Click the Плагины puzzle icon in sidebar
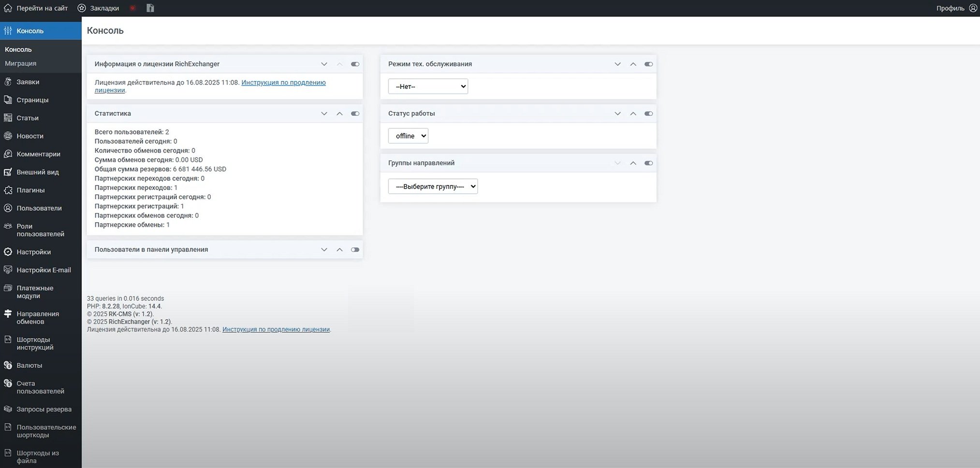 tap(8, 190)
